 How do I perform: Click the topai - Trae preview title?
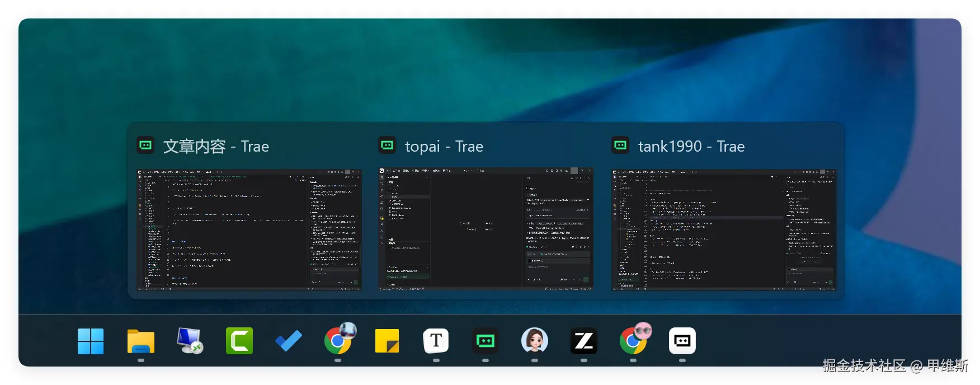coord(444,147)
